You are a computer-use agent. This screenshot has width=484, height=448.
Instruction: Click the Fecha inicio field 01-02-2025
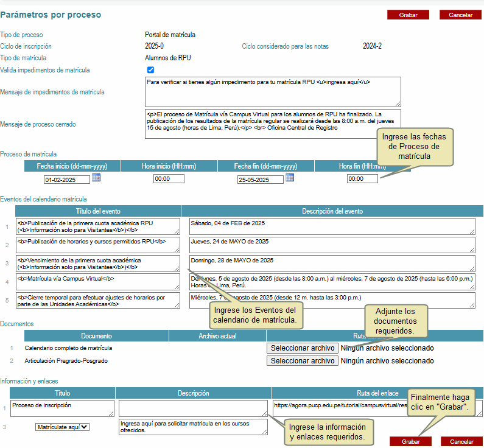pos(67,180)
